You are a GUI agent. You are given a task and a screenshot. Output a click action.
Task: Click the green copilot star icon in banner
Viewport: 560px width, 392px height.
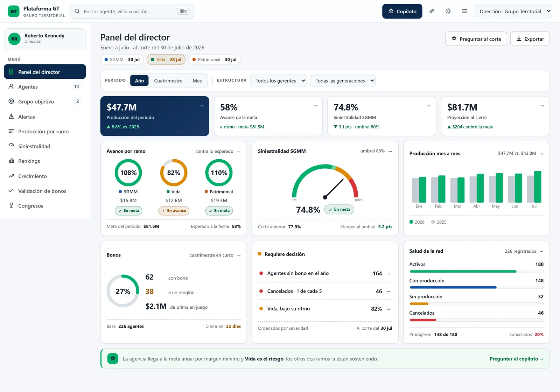[113, 358]
